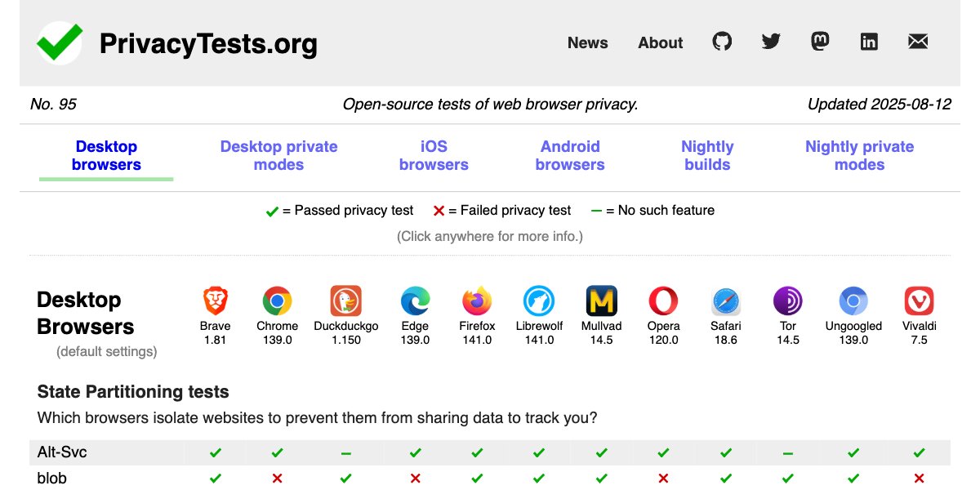Open the Android browsers tab
Screen dimensions: 980x490
570,155
